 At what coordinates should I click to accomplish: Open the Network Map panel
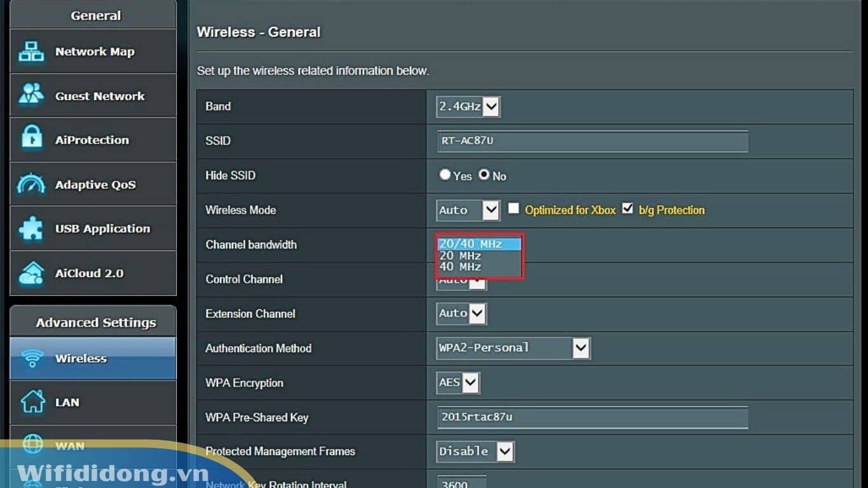[x=32, y=51]
